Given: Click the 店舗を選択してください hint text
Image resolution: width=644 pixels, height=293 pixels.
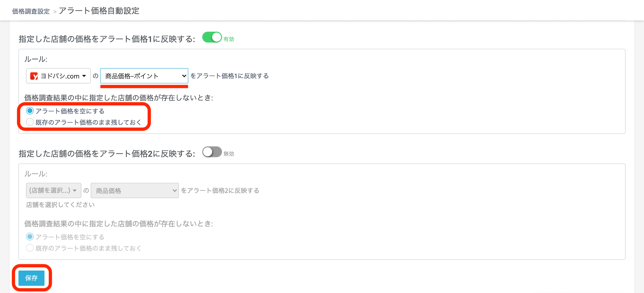Looking at the screenshot, I should [x=60, y=205].
